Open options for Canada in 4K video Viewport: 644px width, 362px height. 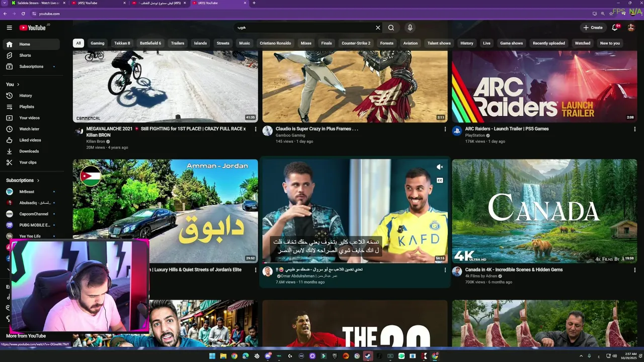[x=634, y=270]
